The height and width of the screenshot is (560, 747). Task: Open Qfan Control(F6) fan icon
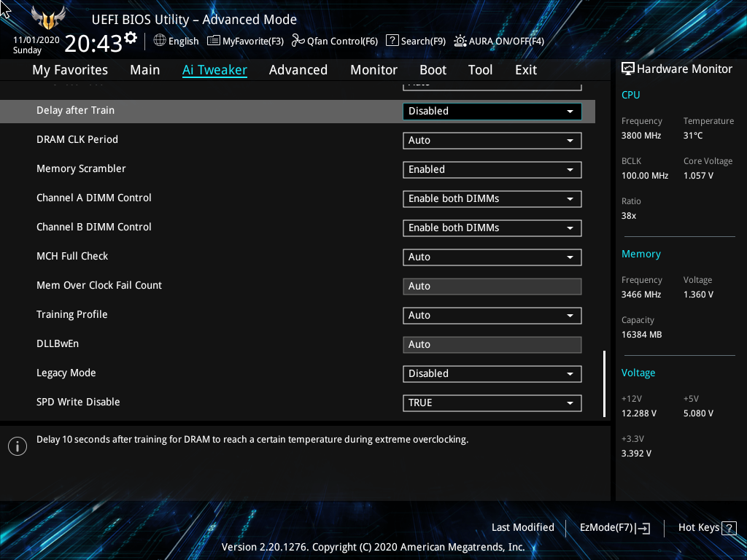coord(298,41)
